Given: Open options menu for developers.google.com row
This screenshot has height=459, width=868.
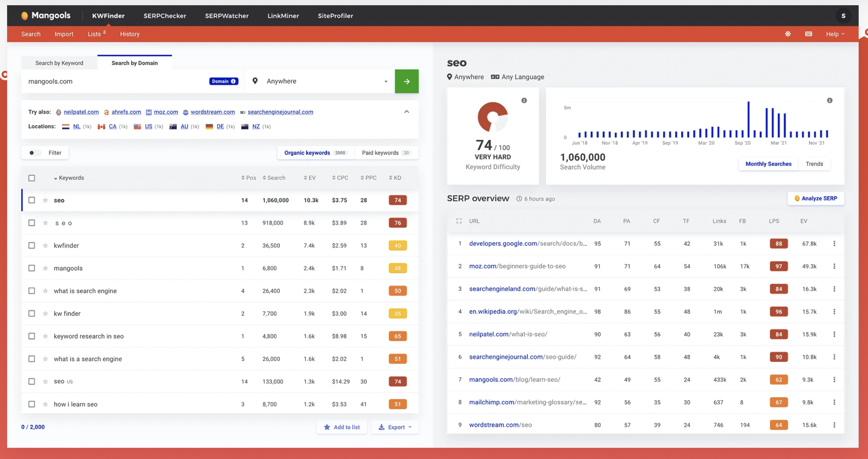Looking at the screenshot, I should pos(834,244).
